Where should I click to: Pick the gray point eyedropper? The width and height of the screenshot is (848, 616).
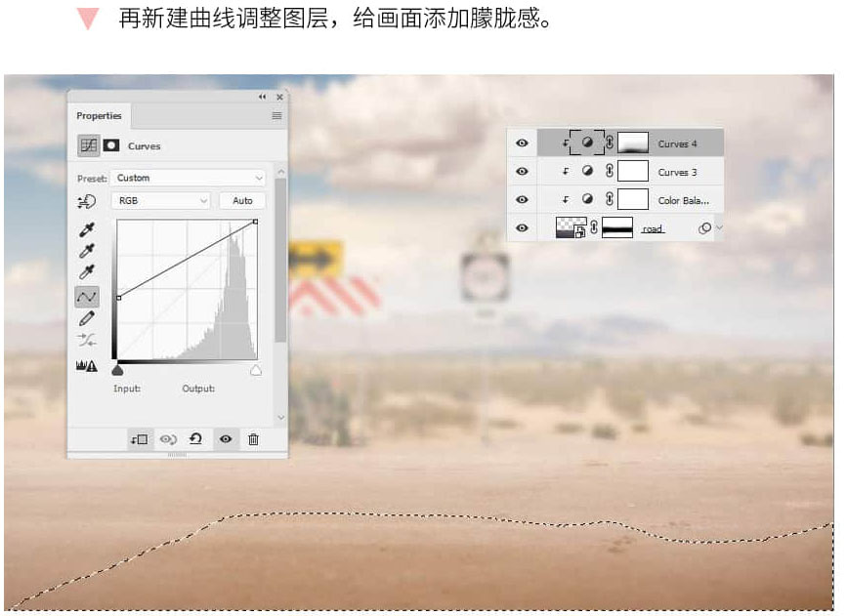[x=87, y=251]
